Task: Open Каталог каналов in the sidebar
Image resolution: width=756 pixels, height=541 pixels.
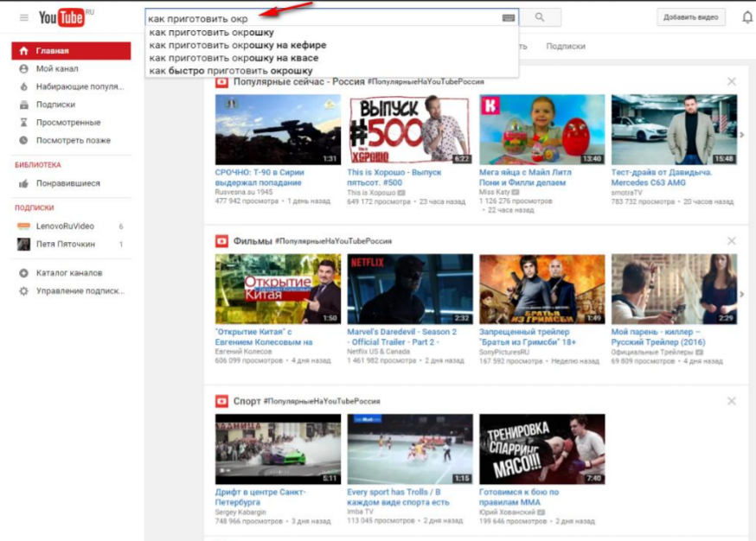Action: 71,273
